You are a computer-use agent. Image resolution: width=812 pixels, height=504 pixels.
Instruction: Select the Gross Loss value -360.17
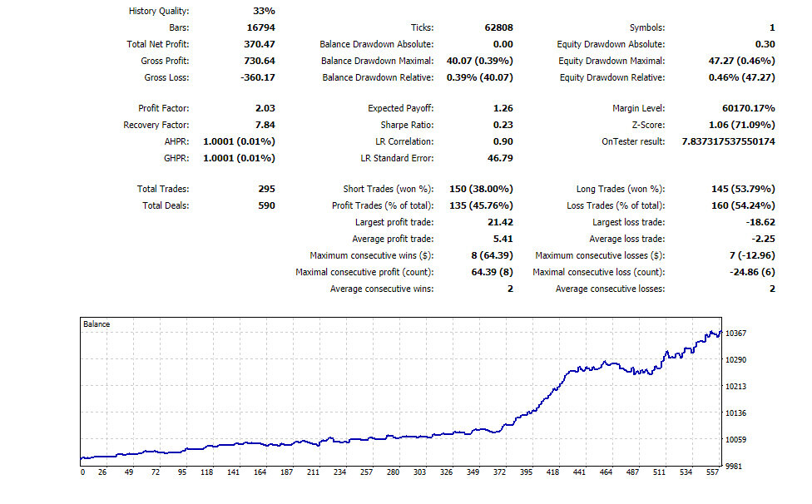point(257,77)
